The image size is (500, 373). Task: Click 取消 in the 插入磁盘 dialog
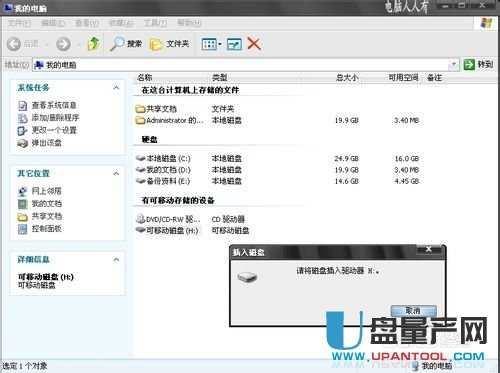413,311
